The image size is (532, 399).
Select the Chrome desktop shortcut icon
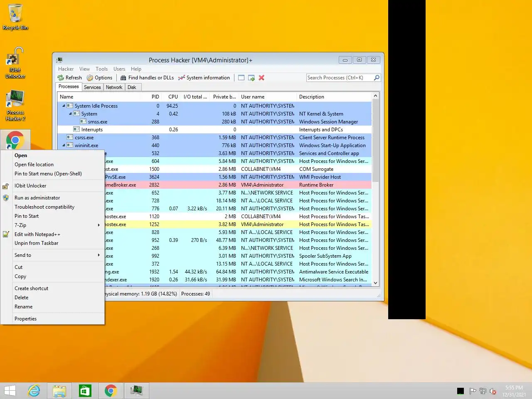tap(15, 140)
